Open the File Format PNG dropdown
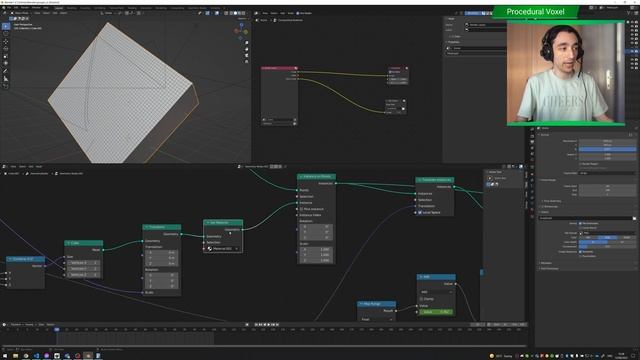The image size is (640, 360). 607,233
